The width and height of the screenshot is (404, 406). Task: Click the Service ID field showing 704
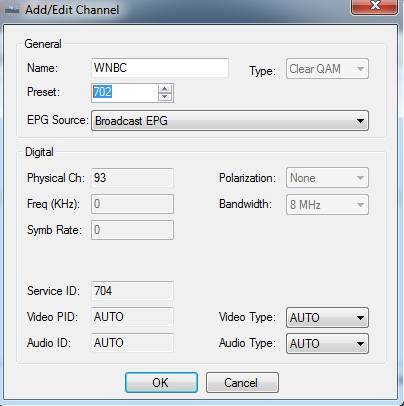tap(132, 291)
